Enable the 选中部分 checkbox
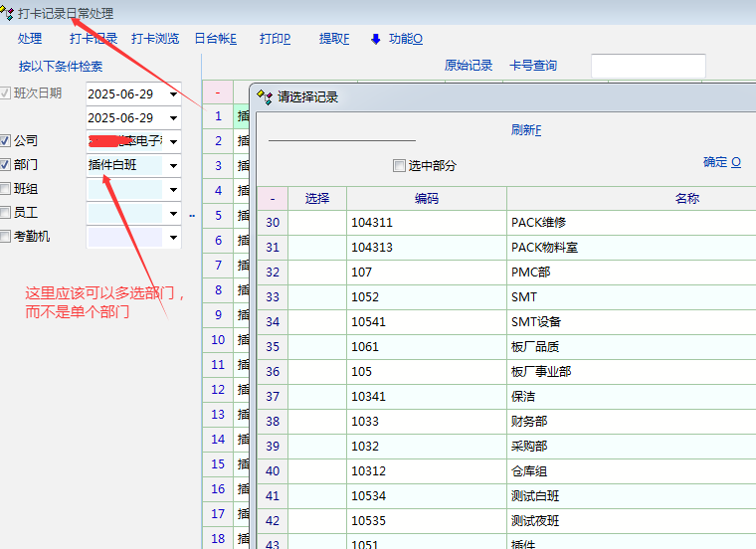Image resolution: width=756 pixels, height=549 pixels. (x=400, y=166)
